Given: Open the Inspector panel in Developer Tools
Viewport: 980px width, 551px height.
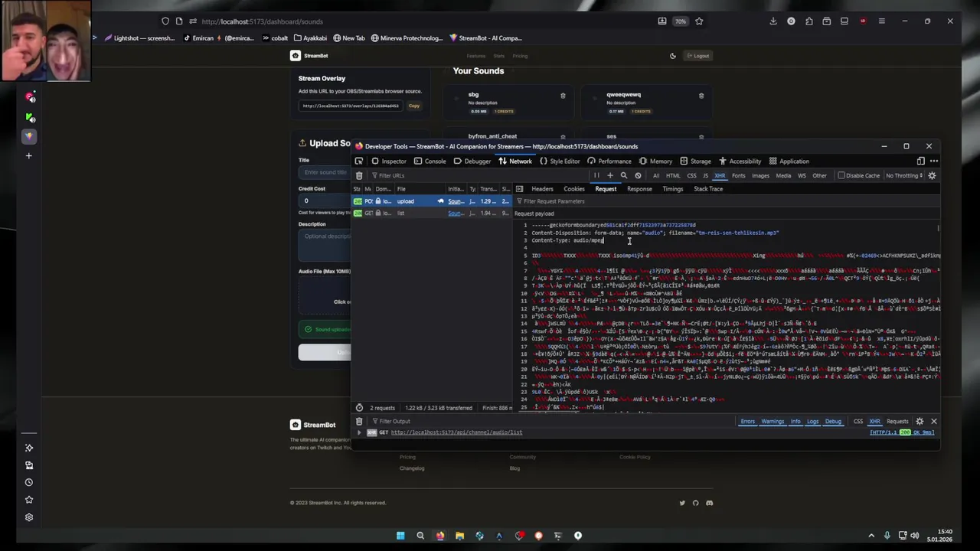Looking at the screenshot, I should 389,161.
